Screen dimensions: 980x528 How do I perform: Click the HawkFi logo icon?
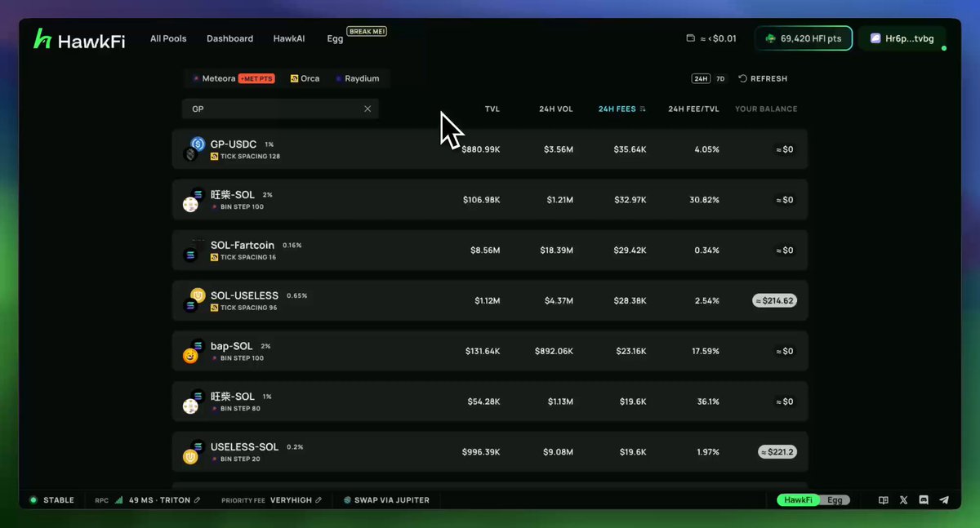[x=42, y=38]
